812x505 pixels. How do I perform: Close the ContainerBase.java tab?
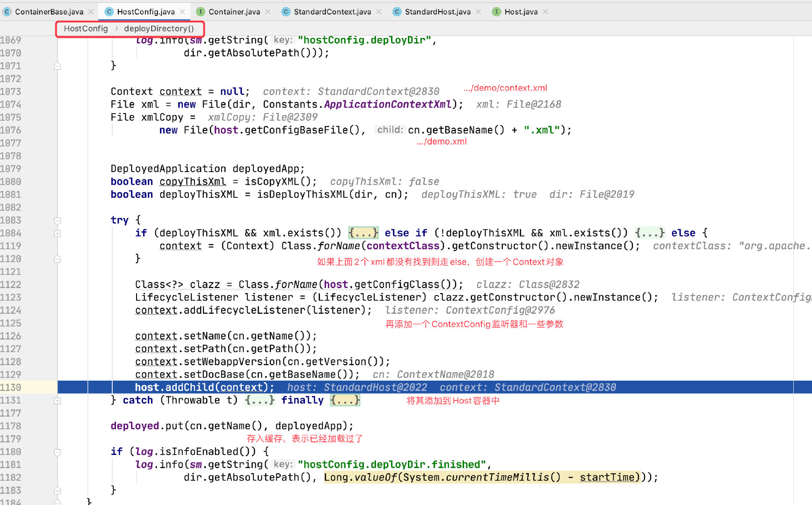coord(91,12)
